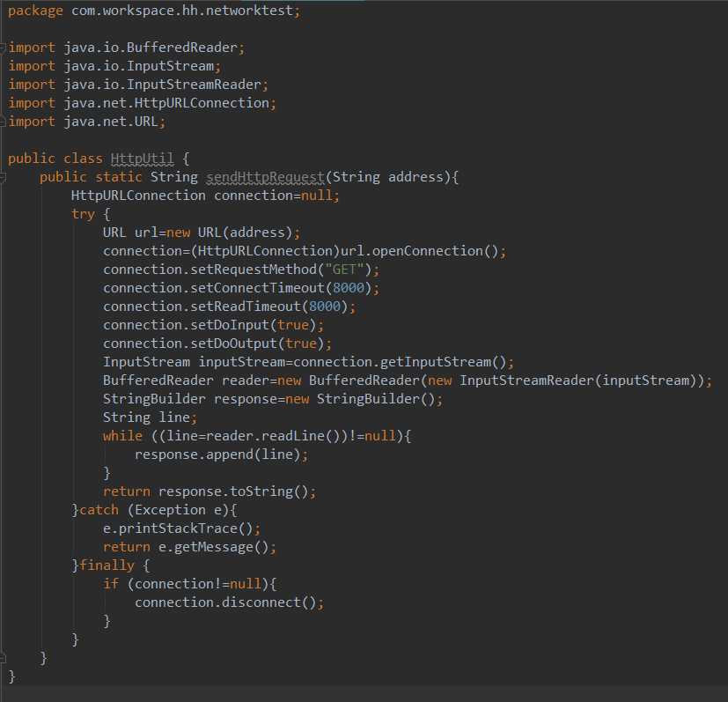Click the 'finally' keyword
The width and height of the screenshot is (728, 702).
[x=107, y=565]
